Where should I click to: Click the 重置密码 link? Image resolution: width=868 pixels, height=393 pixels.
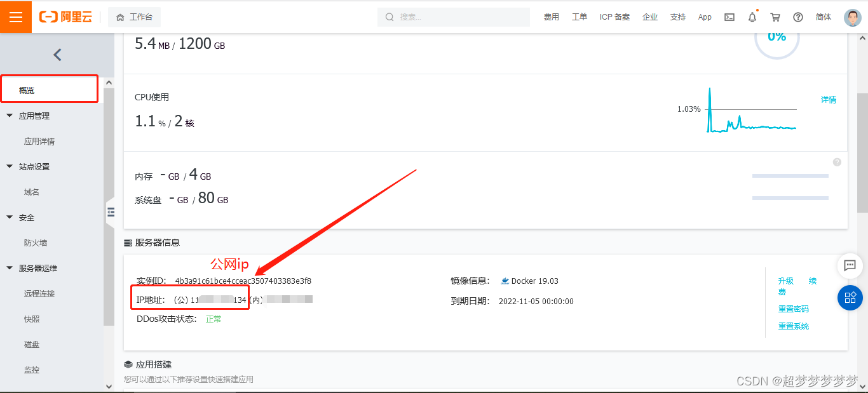(794, 309)
